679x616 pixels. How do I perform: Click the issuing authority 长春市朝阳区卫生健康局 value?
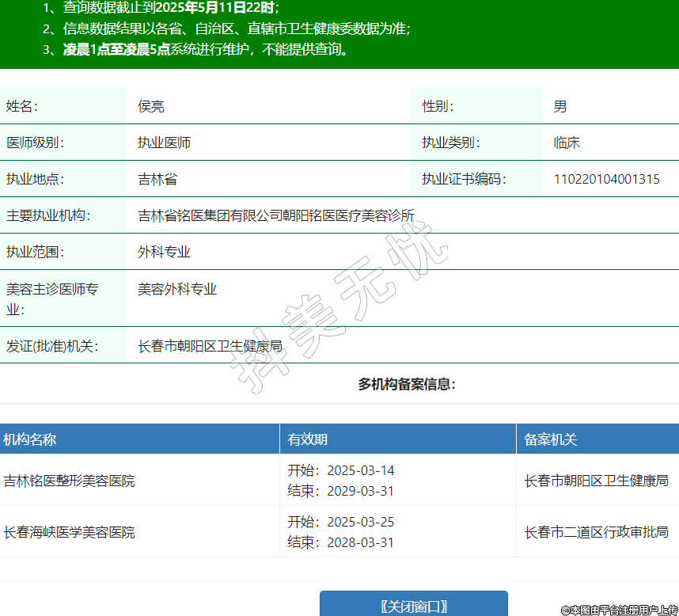pos(210,346)
